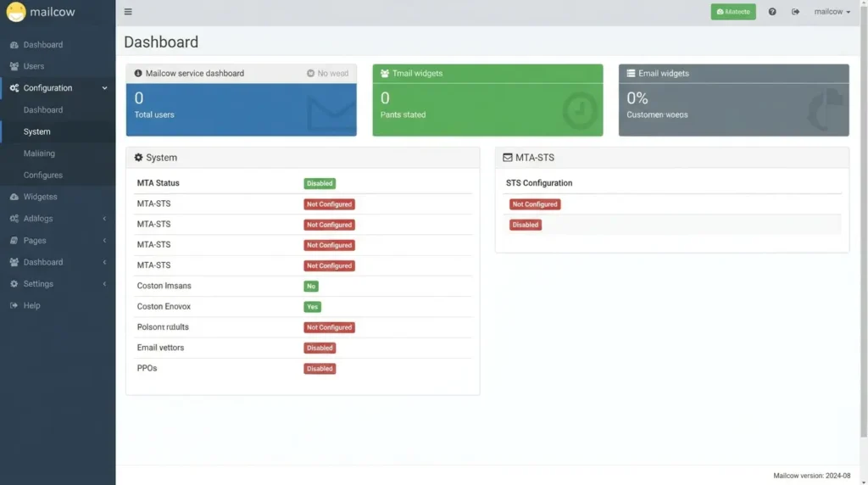
Task: Click the Email widgets list icon
Action: (631, 73)
